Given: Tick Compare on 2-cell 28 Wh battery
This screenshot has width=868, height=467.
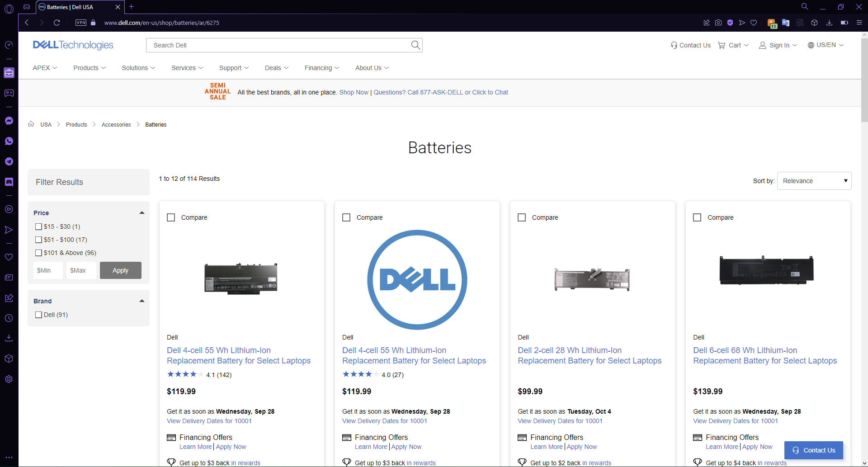Looking at the screenshot, I should 522,217.
